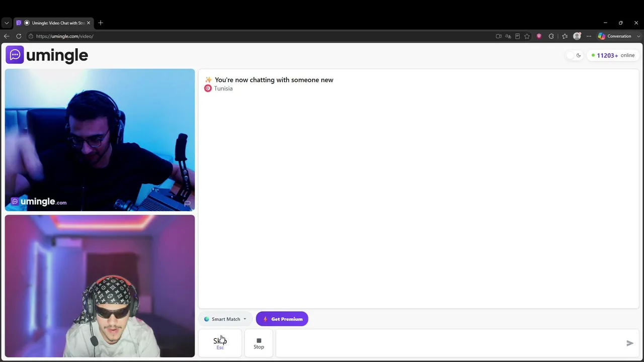Close the Umingle browser tab
The width and height of the screenshot is (644, 362).
(x=89, y=23)
